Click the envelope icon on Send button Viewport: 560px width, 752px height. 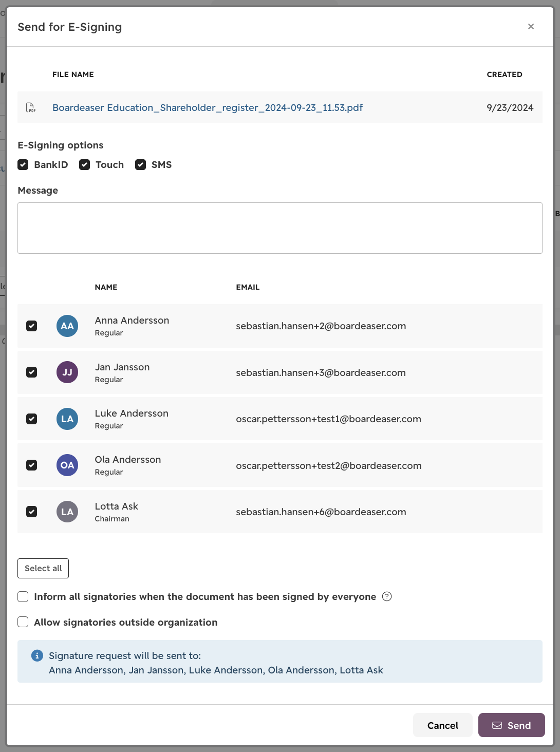pos(497,725)
